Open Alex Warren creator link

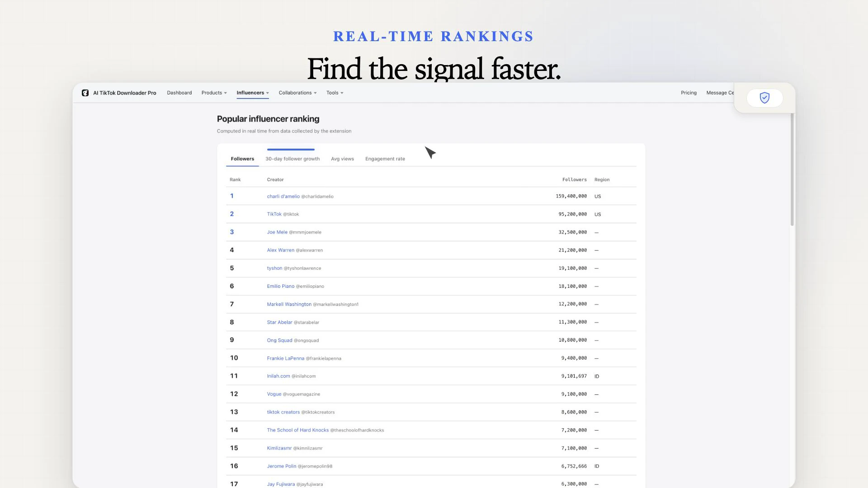coord(280,250)
